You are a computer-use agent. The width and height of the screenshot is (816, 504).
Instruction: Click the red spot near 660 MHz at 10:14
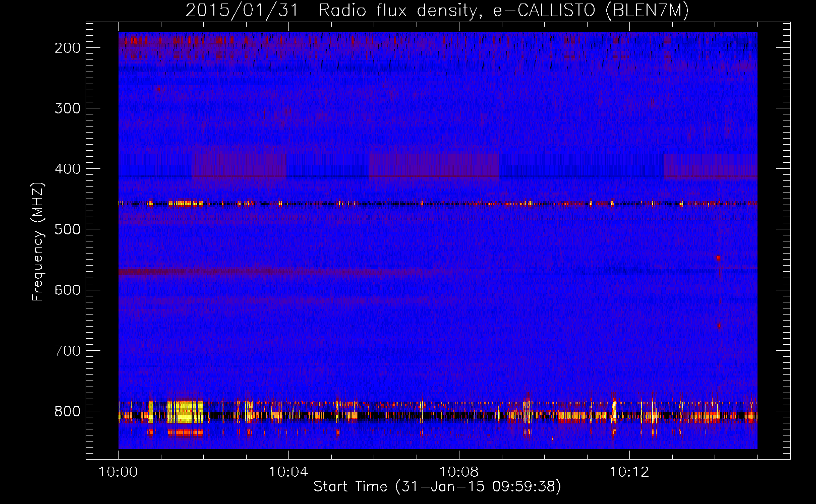(719, 326)
